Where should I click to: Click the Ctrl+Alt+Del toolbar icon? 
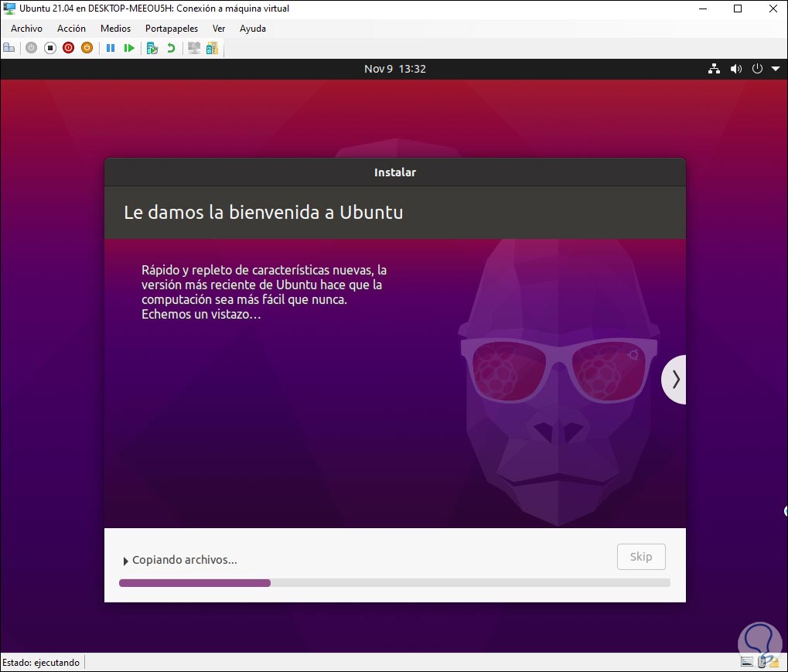tap(9, 48)
